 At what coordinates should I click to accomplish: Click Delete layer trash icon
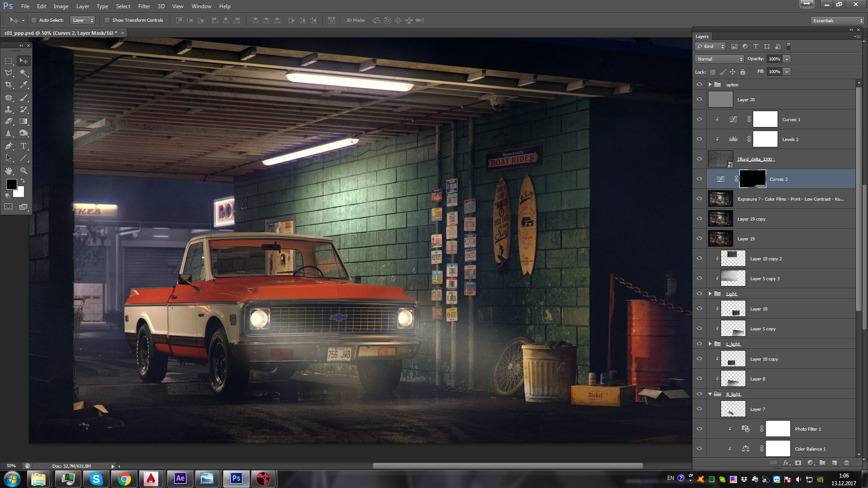tap(846, 463)
